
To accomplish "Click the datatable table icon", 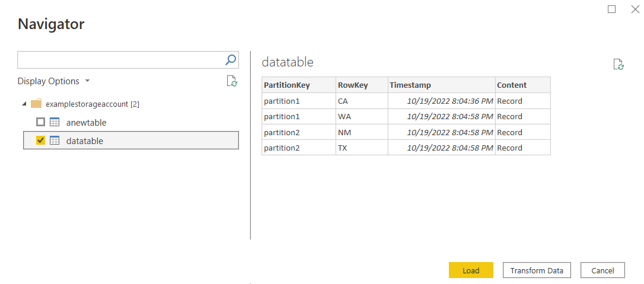I will 55,141.
